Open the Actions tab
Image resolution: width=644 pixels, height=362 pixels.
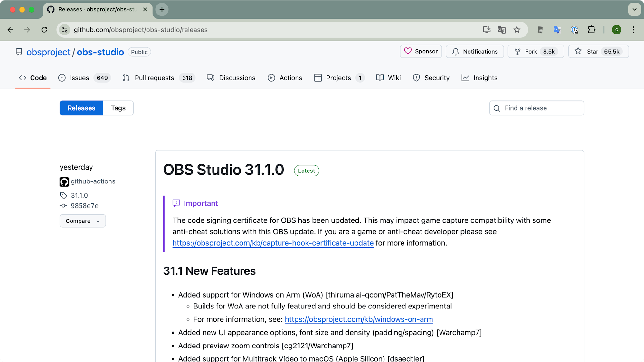285,78
